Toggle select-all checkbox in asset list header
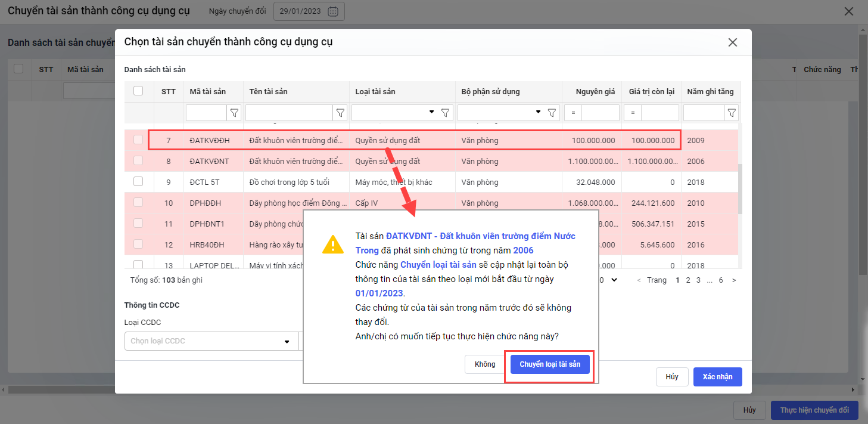The width and height of the screenshot is (868, 424). [x=138, y=91]
